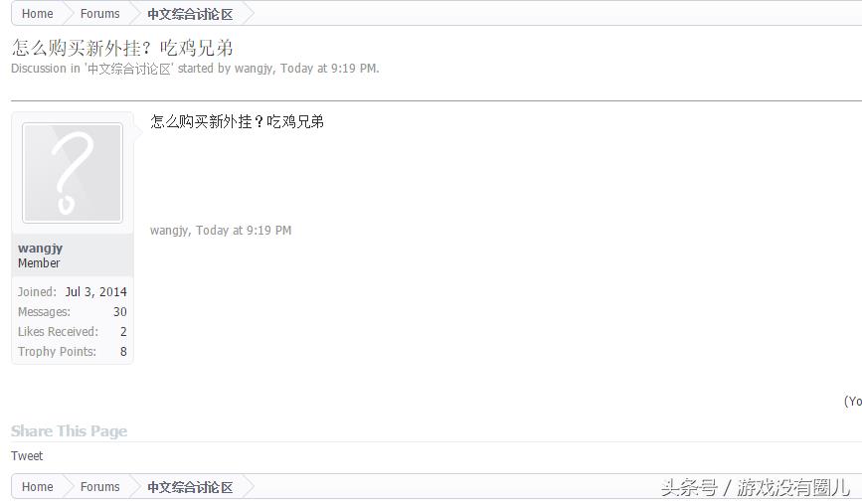Open Likes Received value for wangjy
The width and height of the screenshot is (862, 504).
tap(123, 331)
